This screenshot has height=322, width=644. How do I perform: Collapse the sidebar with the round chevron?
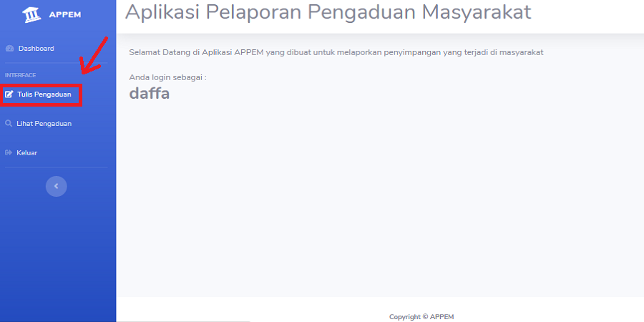[57, 187]
